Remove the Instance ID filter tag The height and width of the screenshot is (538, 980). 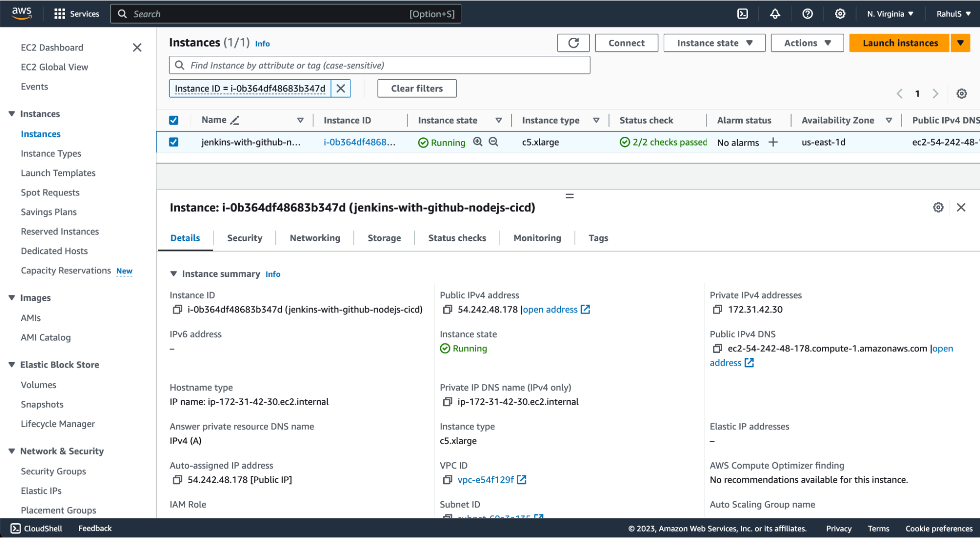coord(341,88)
